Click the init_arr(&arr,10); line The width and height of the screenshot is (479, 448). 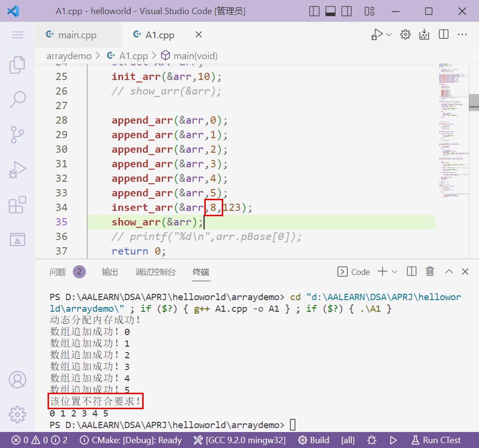tap(166, 77)
